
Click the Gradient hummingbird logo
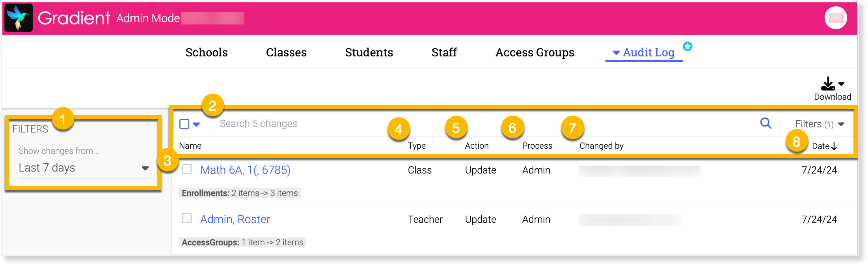pyautogui.click(x=19, y=18)
